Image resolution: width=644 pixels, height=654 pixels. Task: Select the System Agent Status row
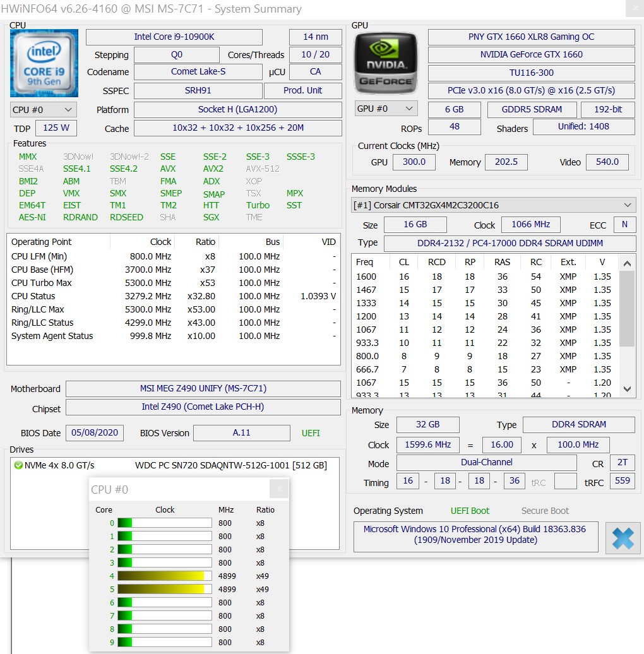(x=174, y=336)
